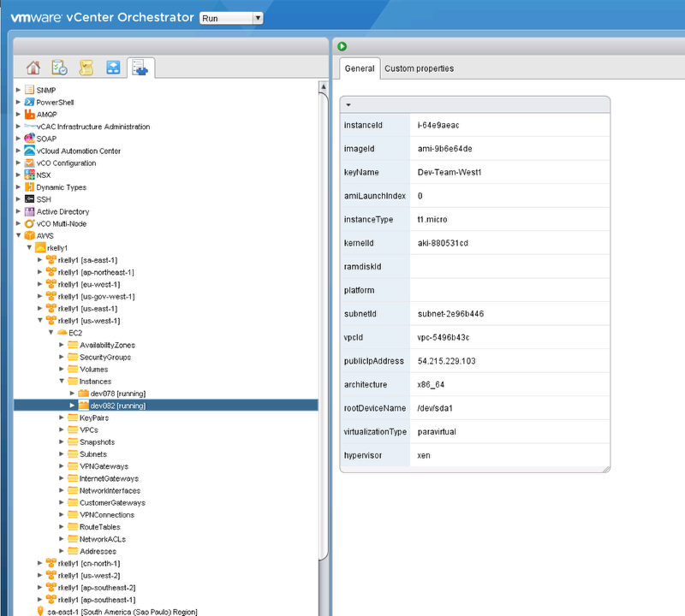Click the green run workflow icon

(342, 46)
